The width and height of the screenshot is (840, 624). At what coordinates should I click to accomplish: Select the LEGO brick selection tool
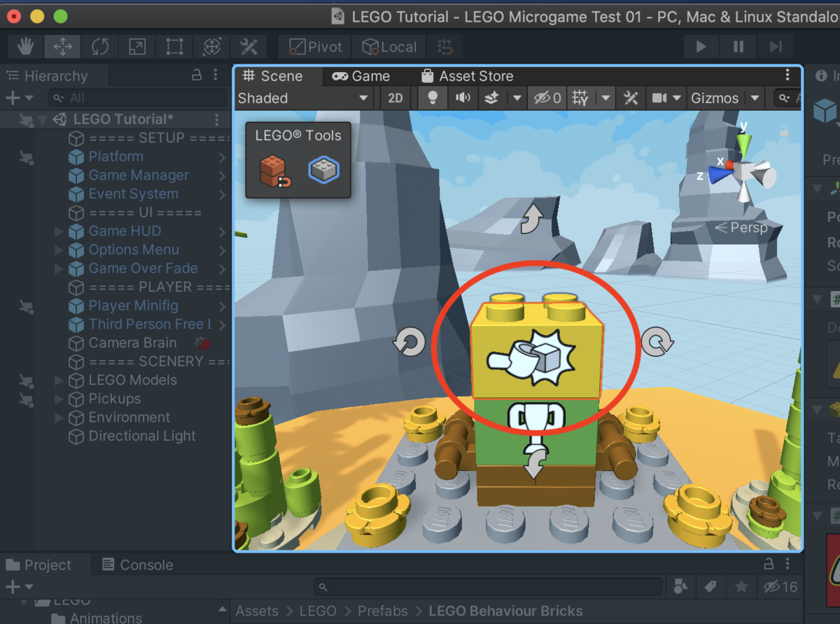(x=323, y=169)
